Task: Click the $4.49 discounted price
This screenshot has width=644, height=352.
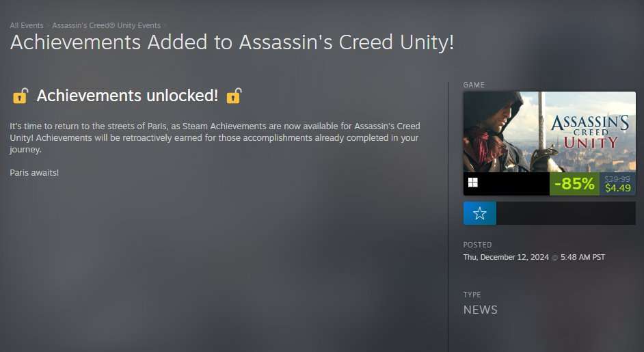Action: click(618, 188)
